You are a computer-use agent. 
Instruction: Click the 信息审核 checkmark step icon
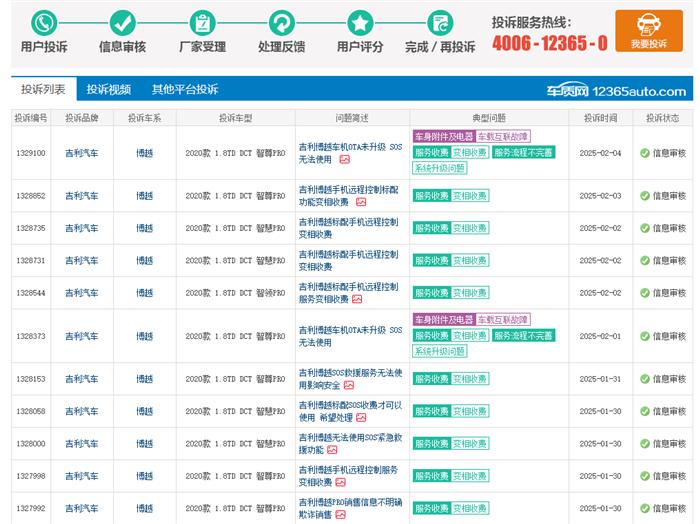[x=122, y=23]
